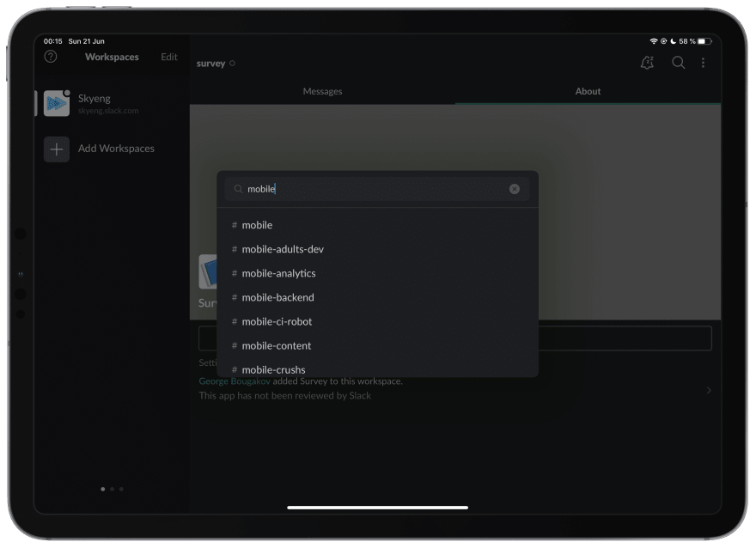Tap the home indicator bar
The width and height of the screenshot is (756, 548).
(x=377, y=507)
